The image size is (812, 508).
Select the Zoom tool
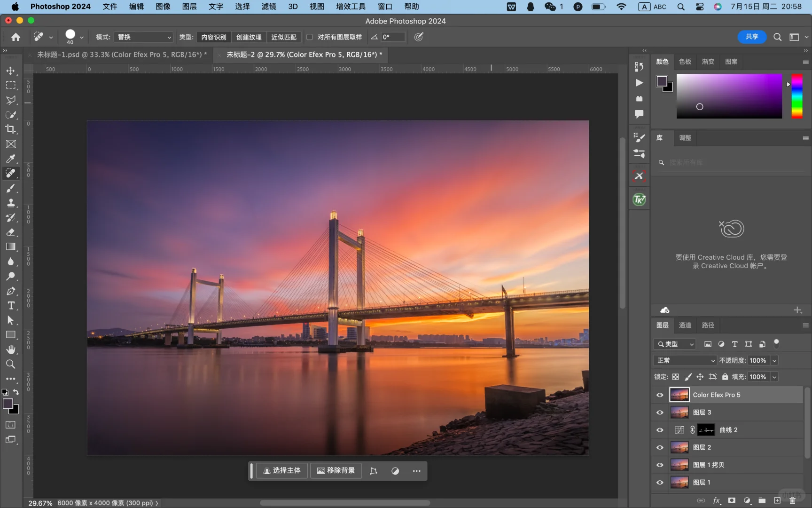[10, 364]
